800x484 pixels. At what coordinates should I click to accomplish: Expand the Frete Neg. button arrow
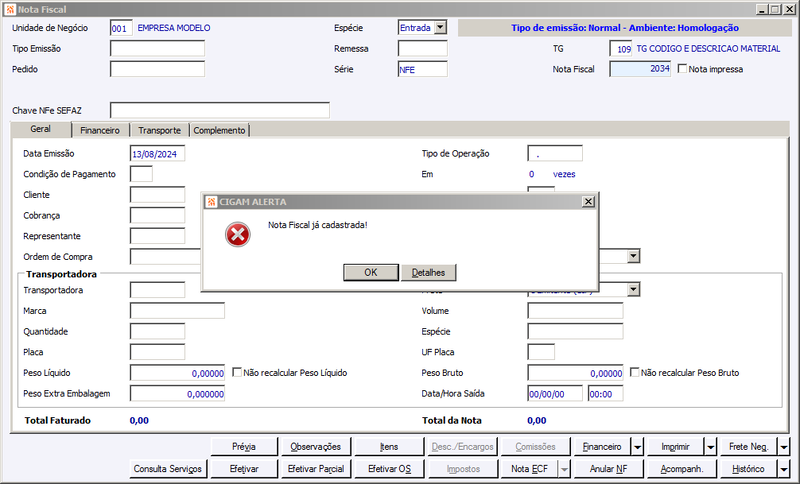pyautogui.click(x=784, y=447)
